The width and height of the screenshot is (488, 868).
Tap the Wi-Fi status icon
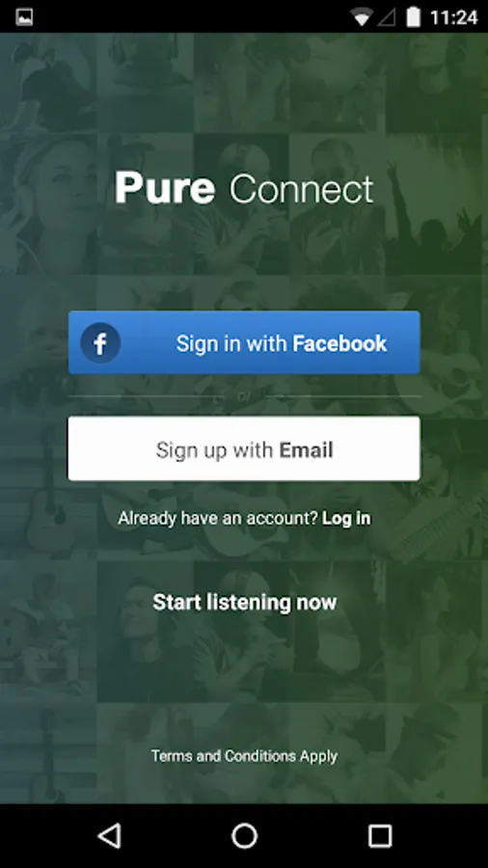click(362, 17)
